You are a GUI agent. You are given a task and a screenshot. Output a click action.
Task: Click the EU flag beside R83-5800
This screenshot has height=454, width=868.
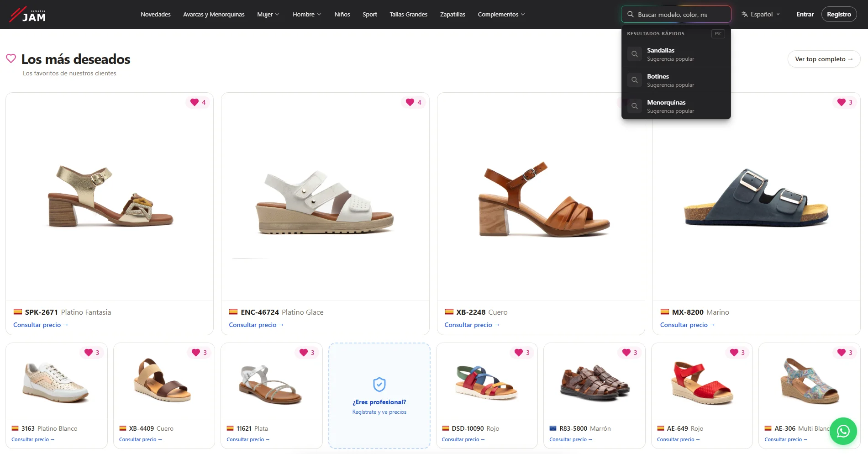tap(553, 428)
